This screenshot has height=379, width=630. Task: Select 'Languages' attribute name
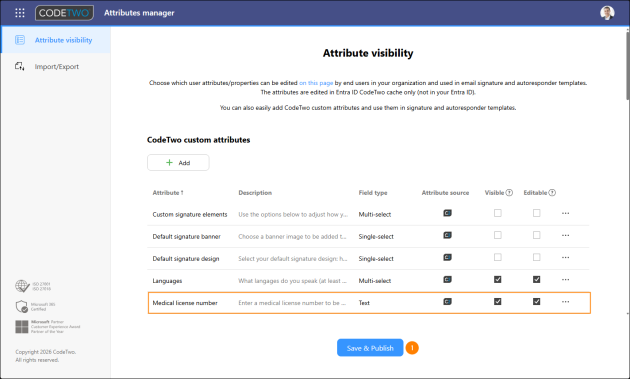click(167, 281)
